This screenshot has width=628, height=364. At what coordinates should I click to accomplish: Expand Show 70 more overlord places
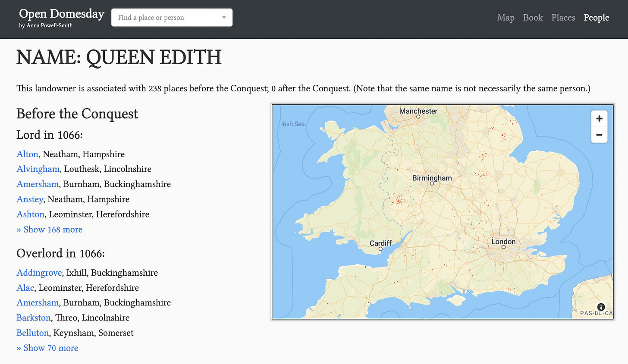47,348
